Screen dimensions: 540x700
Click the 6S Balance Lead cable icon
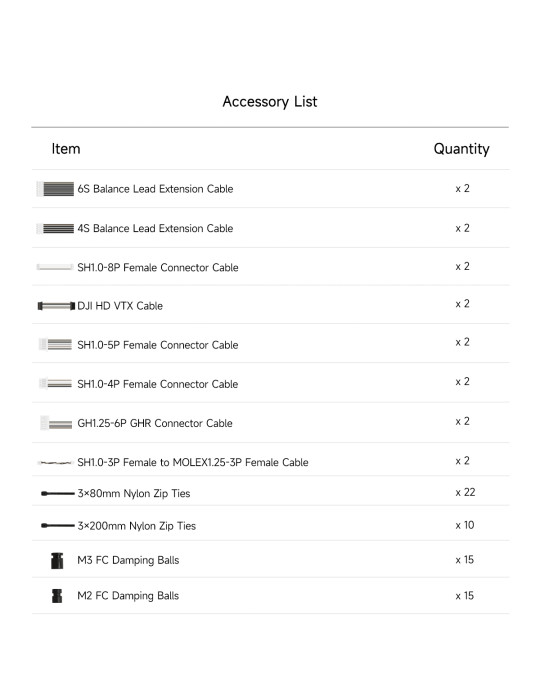[x=55, y=189]
